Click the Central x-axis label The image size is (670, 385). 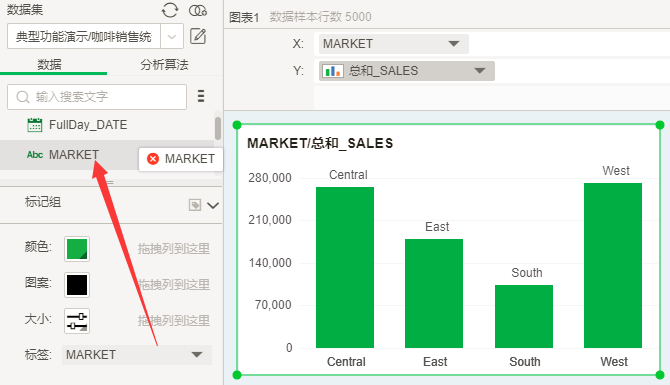[346, 361]
